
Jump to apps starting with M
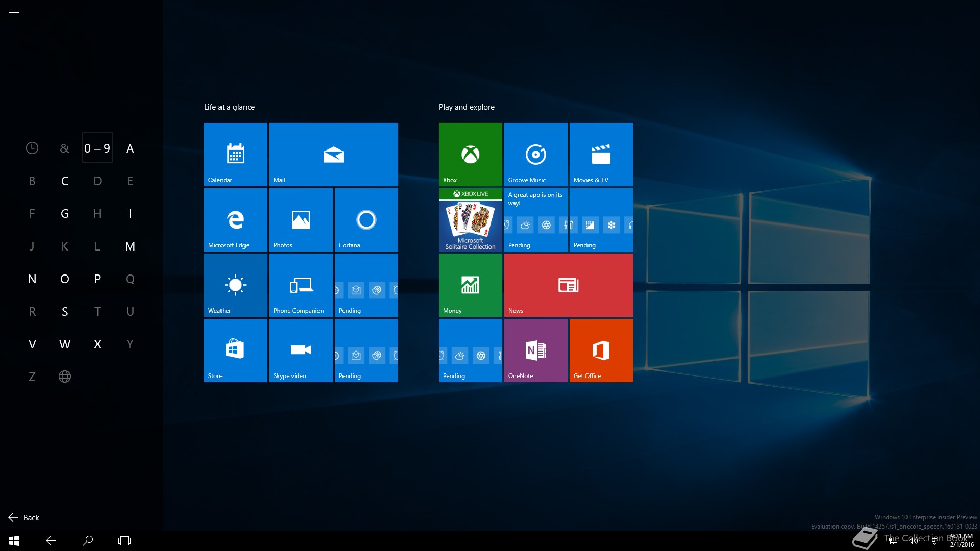(x=130, y=246)
